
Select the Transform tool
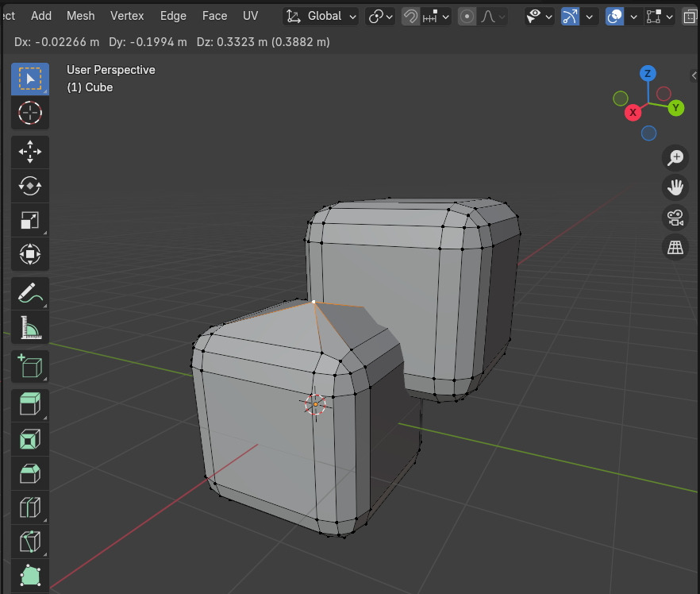[x=30, y=254]
